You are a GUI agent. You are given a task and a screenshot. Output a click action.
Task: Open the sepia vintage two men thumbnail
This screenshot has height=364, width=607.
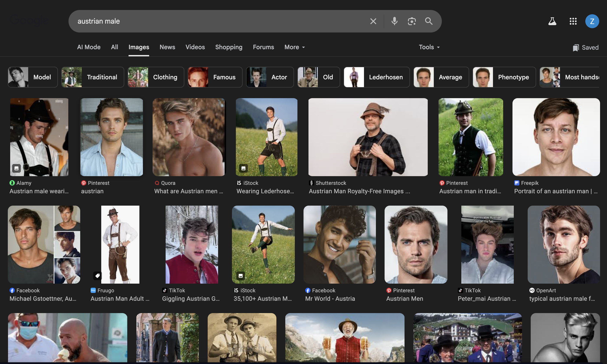pos(242,338)
